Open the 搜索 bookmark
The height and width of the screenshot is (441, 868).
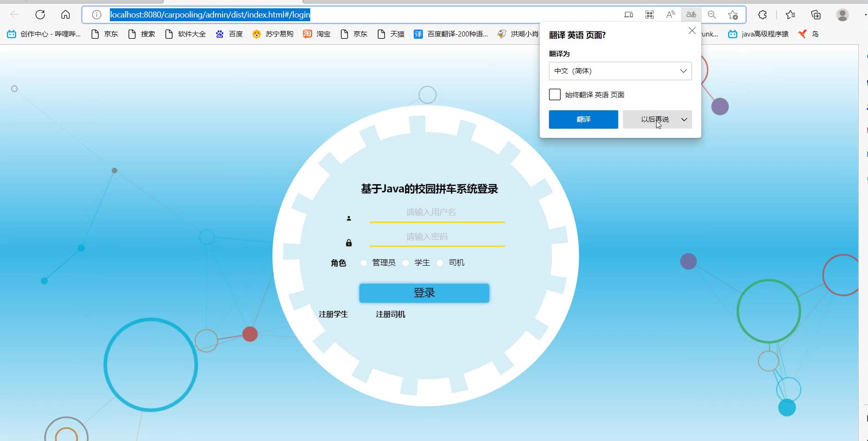[142, 34]
